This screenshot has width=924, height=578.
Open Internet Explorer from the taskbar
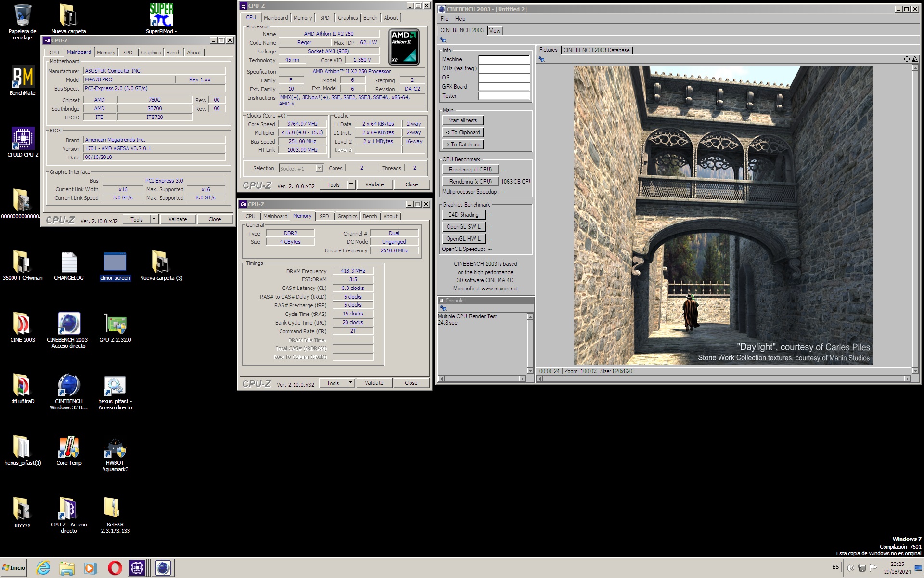(x=43, y=568)
